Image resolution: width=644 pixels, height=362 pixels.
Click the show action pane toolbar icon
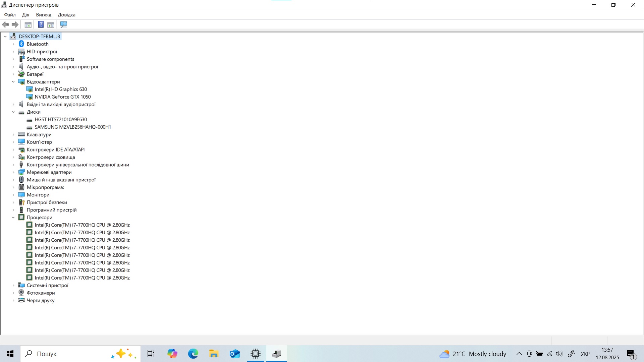(51, 24)
